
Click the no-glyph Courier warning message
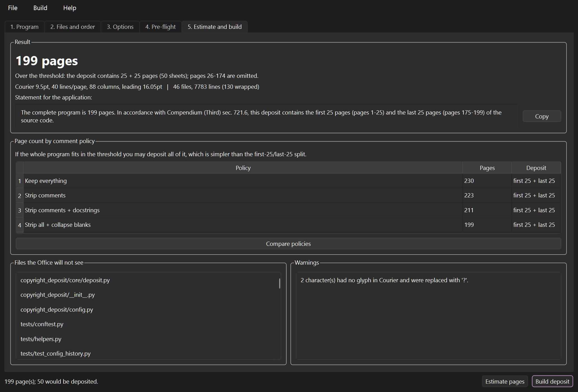[384, 280]
